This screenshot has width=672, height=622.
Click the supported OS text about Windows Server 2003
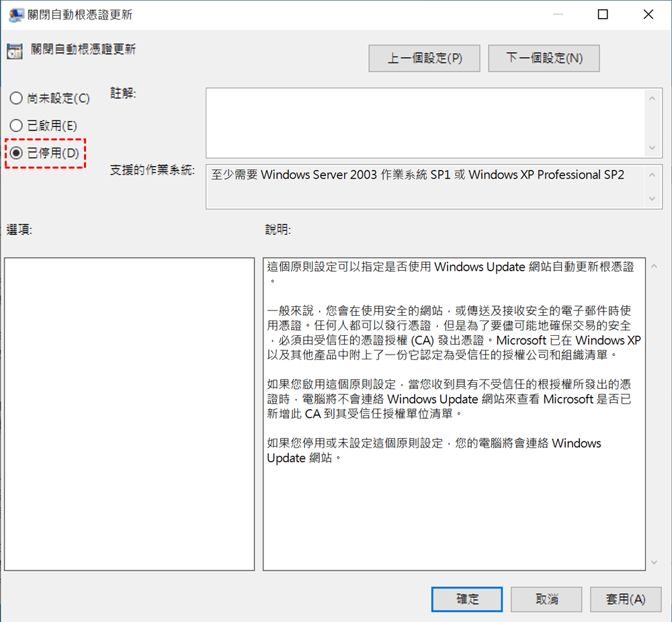[x=417, y=175]
